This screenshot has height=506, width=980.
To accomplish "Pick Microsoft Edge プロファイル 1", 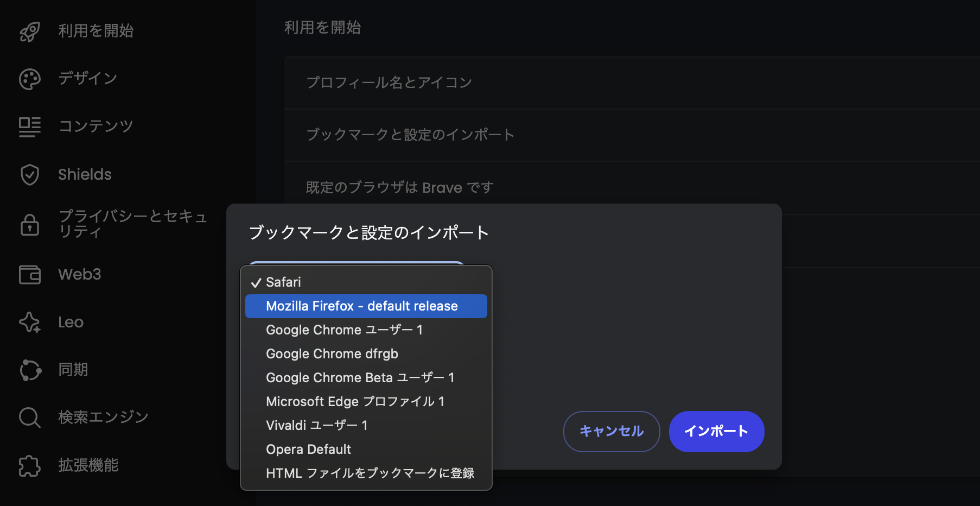I will coord(366,402).
